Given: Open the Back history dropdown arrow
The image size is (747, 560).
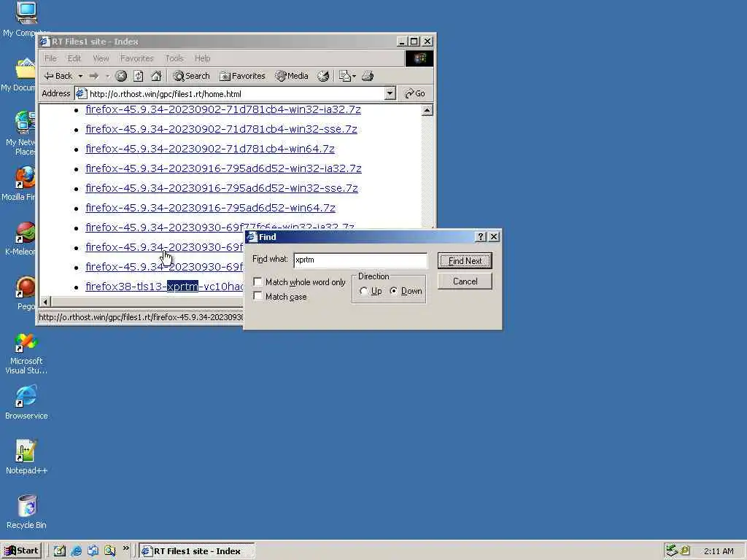Looking at the screenshot, I should pyautogui.click(x=80, y=76).
